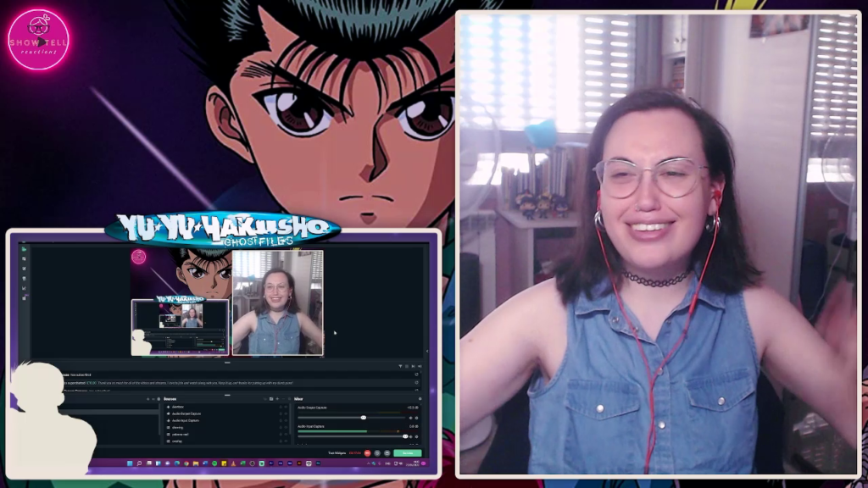Collapse the editor side panel arrow
Screen dimensions: 868x488
tap(426, 350)
